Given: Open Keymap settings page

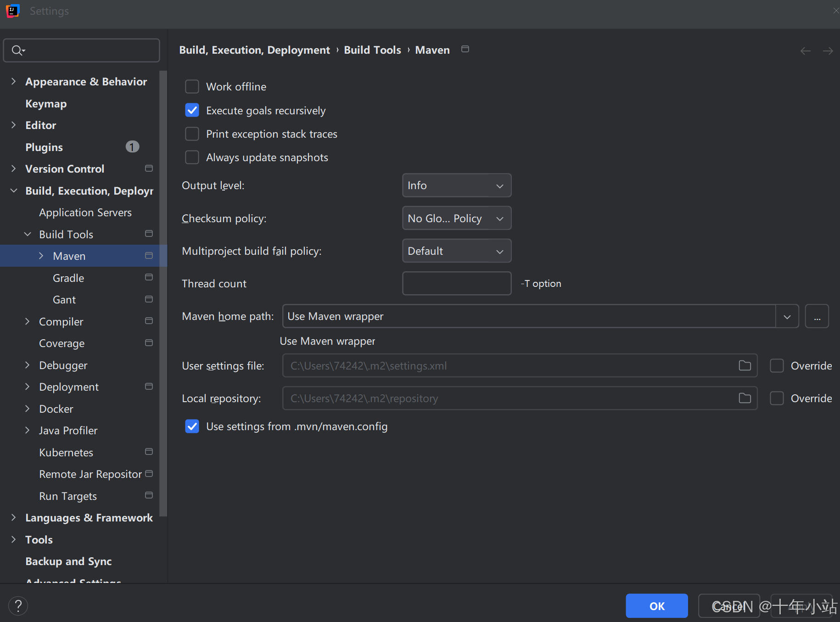Looking at the screenshot, I should [x=46, y=104].
